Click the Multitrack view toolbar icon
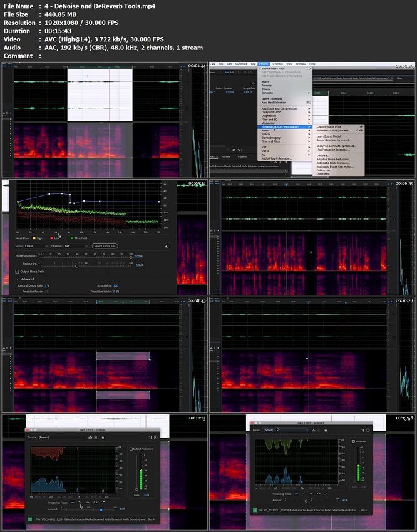The image size is (417, 532). (232, 72)
